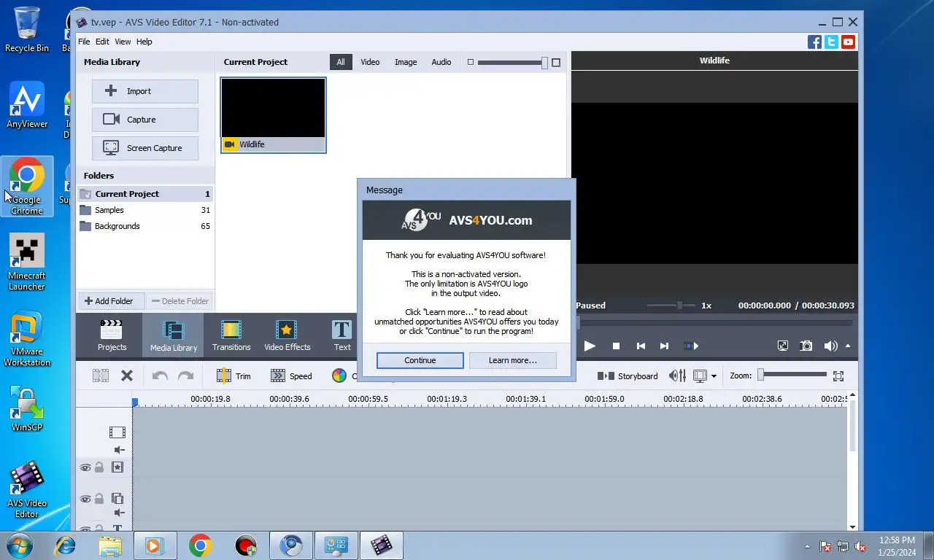Click the delete X icon
This screenshot has width=934, height=560.
click(x=127, y=376)
